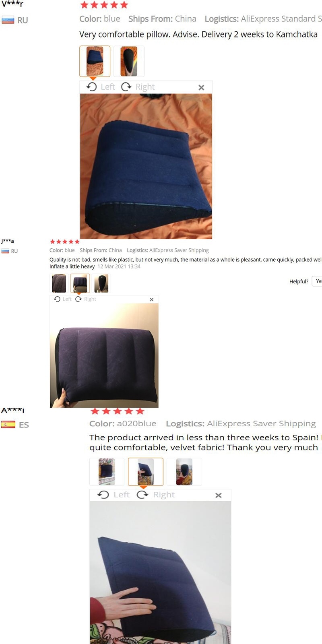Close the Spain review image viewer
The image size is (322, 644).
click(x=219, y=495)
